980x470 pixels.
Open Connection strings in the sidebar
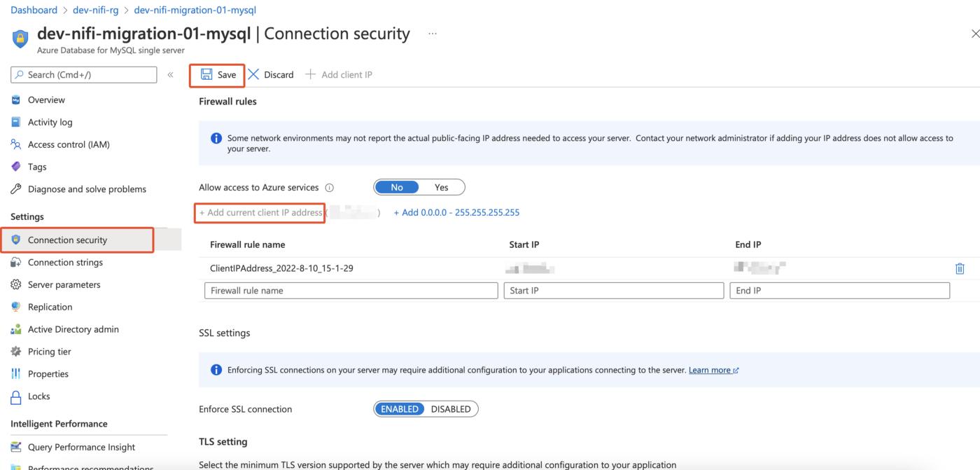[x=65, y=262]
